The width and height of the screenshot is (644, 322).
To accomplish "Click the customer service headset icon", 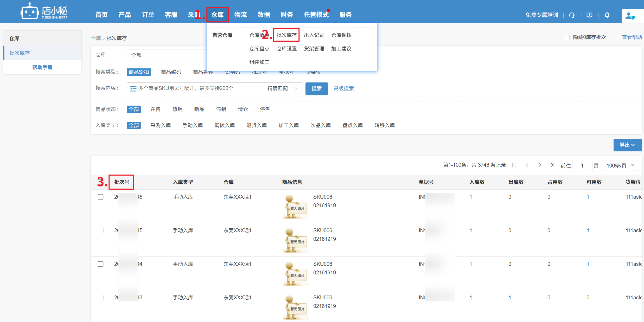I will [x=572, y=15].
